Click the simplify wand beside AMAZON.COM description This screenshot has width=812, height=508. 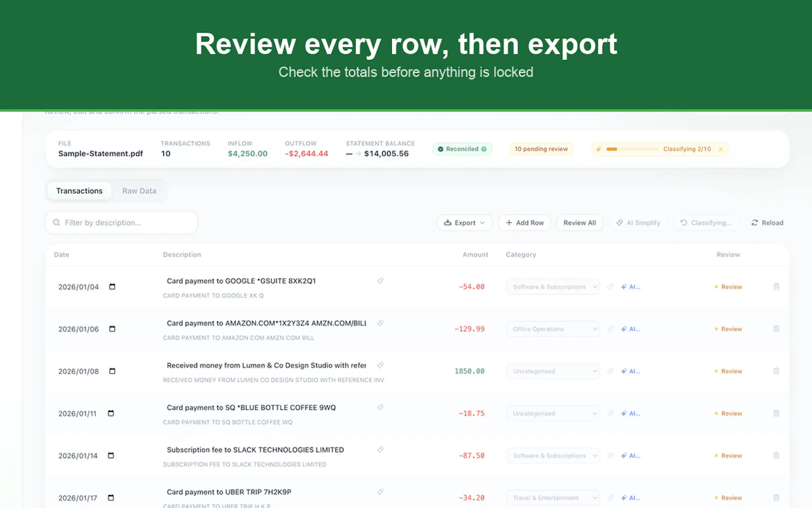[380, 323]
